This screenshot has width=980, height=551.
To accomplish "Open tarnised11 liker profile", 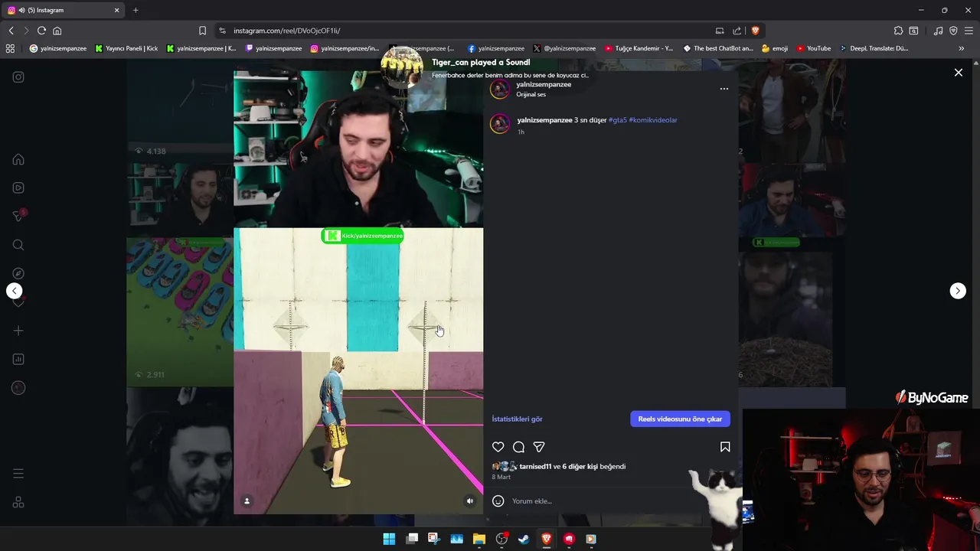I will 535,466.
